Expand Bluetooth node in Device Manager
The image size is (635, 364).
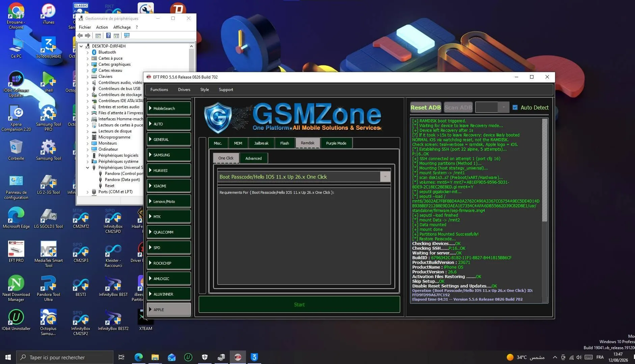tap(88, 52)
